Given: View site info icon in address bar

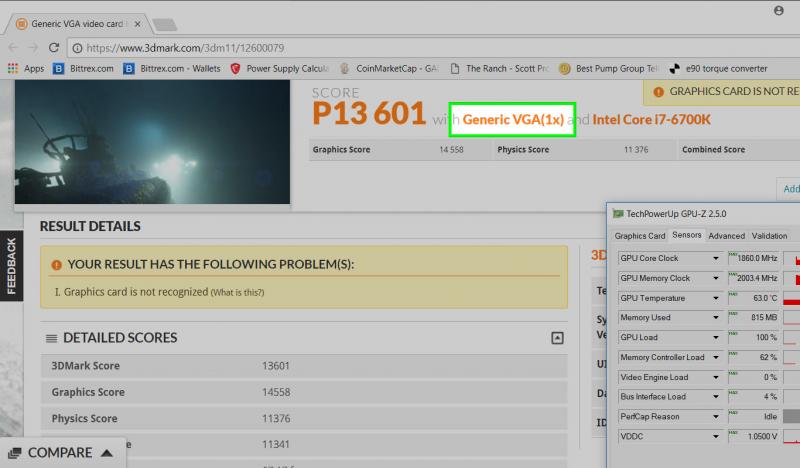Looking at the screenshot, I should pyautogui.click(x=78, y=48).
